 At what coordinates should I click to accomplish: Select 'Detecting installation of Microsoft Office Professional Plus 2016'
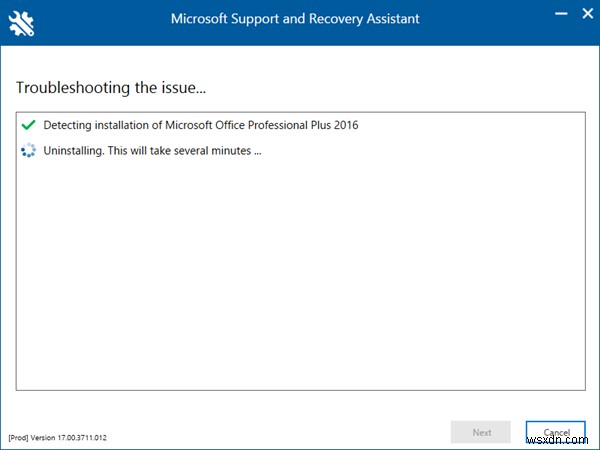201,125
